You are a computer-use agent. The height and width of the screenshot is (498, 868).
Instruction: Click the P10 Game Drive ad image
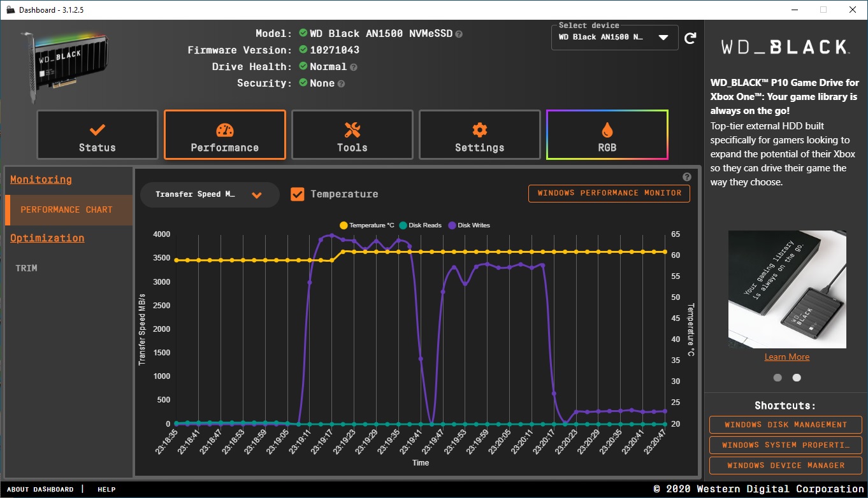[x=787, y=290]
